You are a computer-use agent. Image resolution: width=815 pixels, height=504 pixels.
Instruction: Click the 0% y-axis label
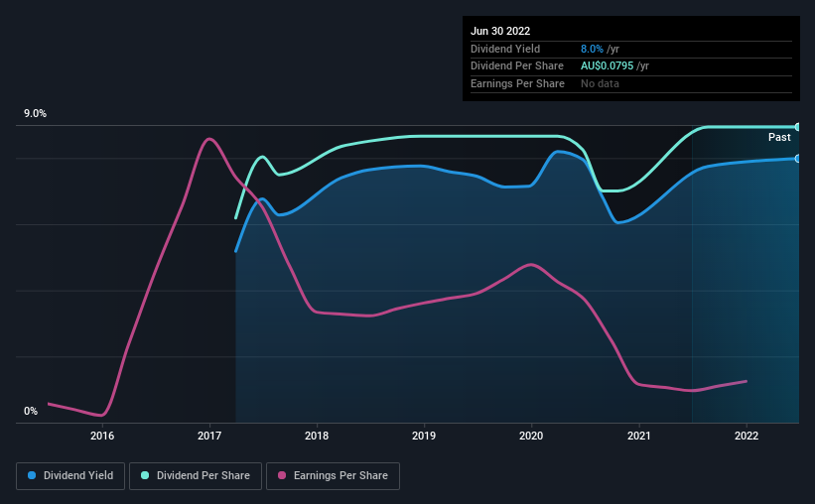[x=31, y=411]
